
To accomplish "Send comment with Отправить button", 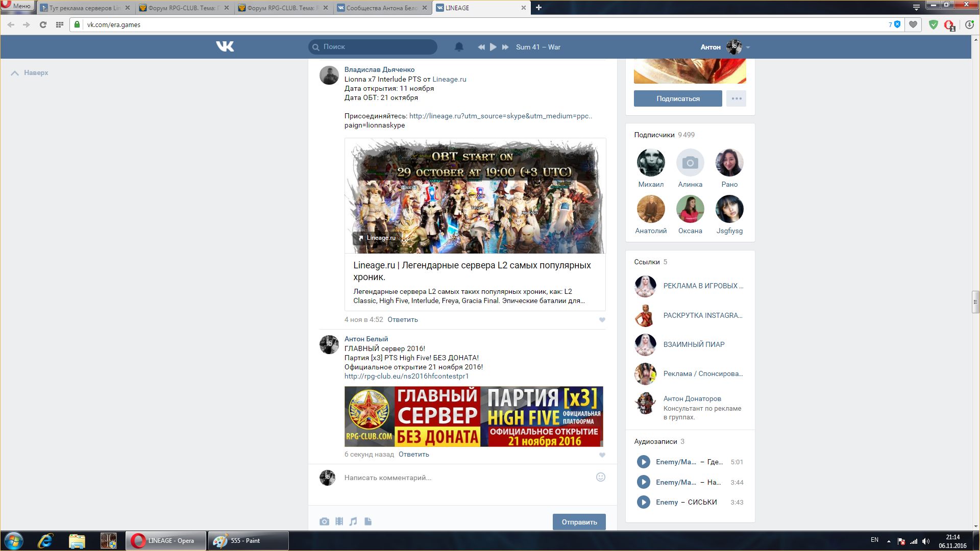I will pyautogui.click(x=579, y=522).
